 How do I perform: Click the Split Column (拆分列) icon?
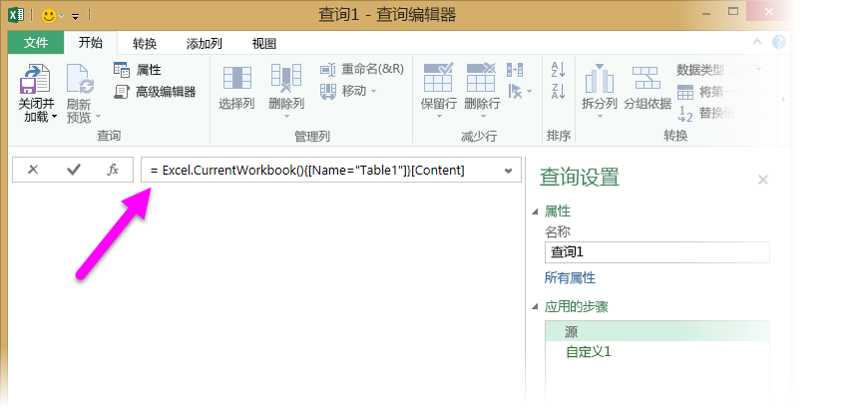coord(600,80)
